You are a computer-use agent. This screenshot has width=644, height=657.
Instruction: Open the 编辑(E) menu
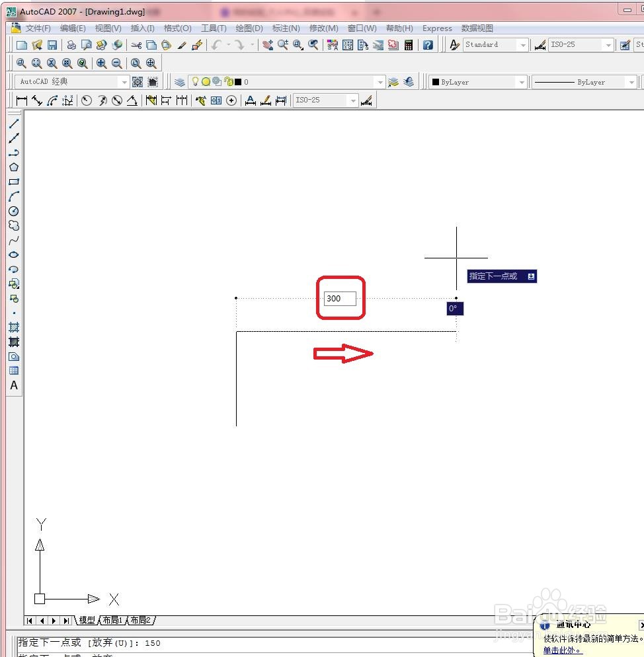click(x=73, y=28)
